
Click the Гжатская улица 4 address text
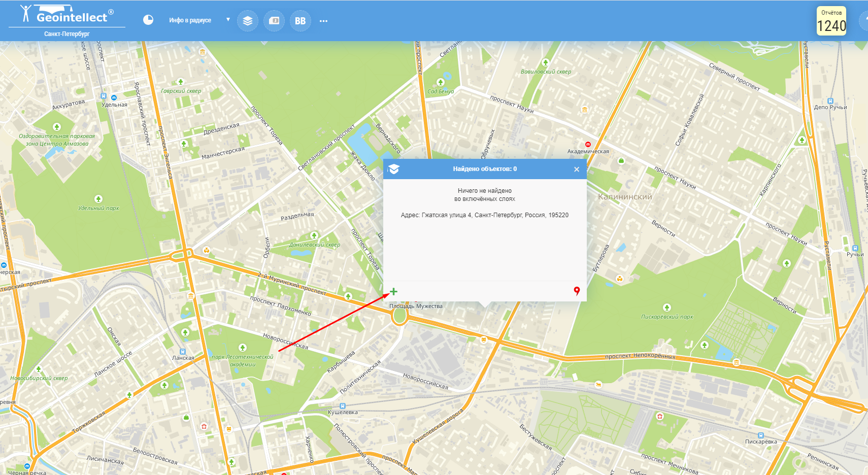coord(485,215)
